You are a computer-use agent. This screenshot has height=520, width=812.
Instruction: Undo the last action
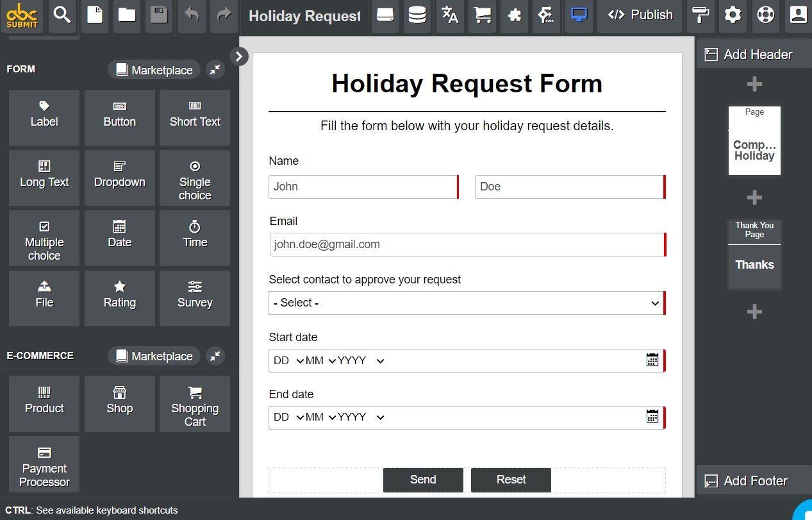point(192,15)
